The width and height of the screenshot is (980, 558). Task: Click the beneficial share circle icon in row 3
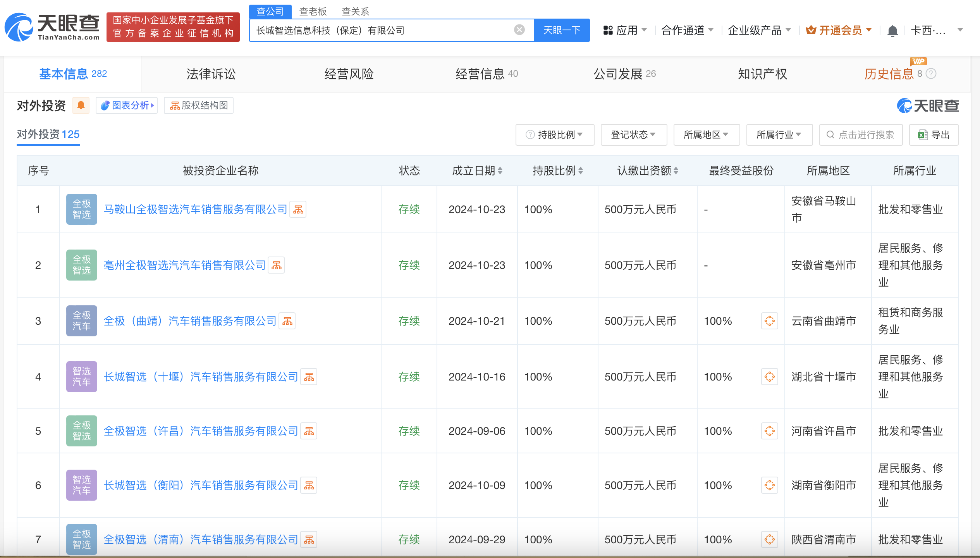click(x=769, y=321)
